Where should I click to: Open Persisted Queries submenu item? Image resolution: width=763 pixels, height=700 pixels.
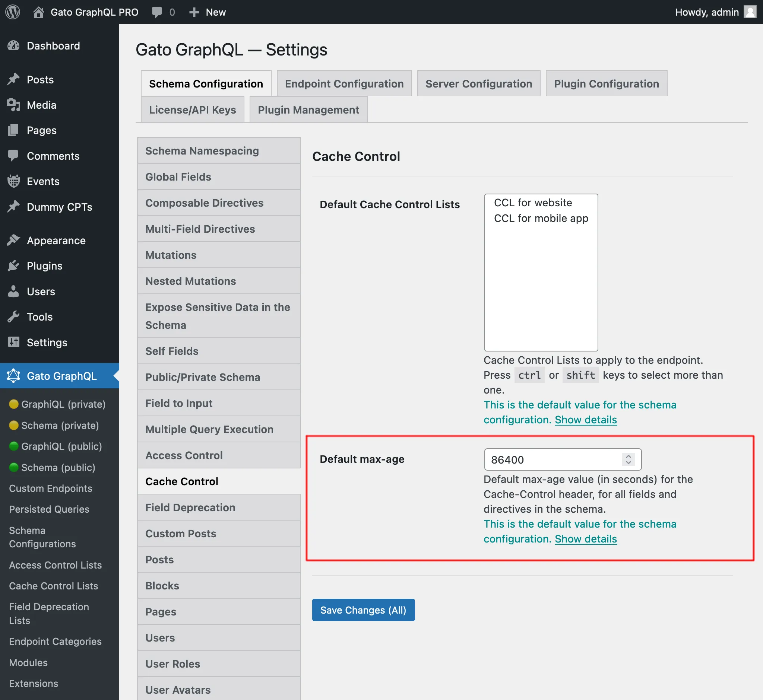click(x=49, y=509)
